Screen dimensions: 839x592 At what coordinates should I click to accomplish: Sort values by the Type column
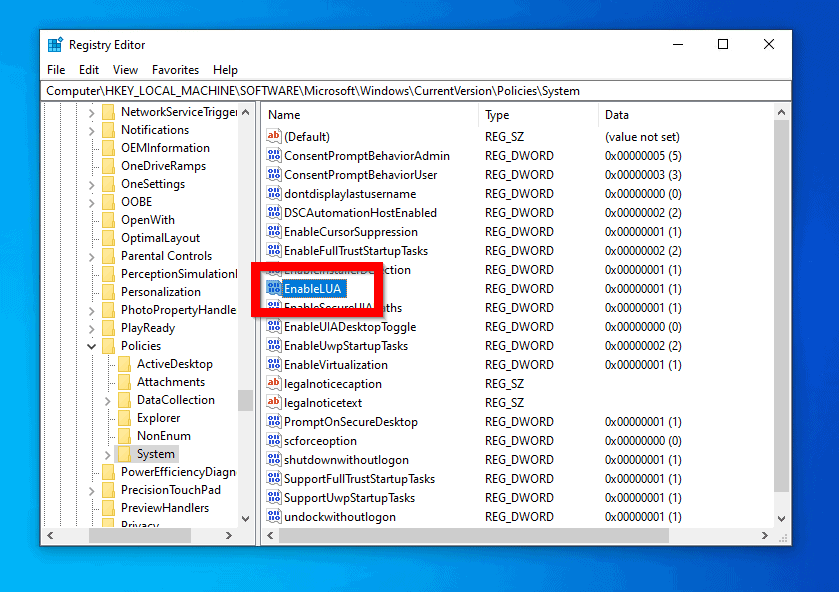coord(496,114)
